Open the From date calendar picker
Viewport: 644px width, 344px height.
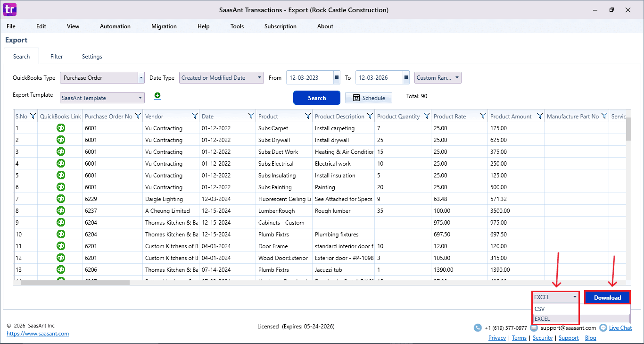pos(336,77)
